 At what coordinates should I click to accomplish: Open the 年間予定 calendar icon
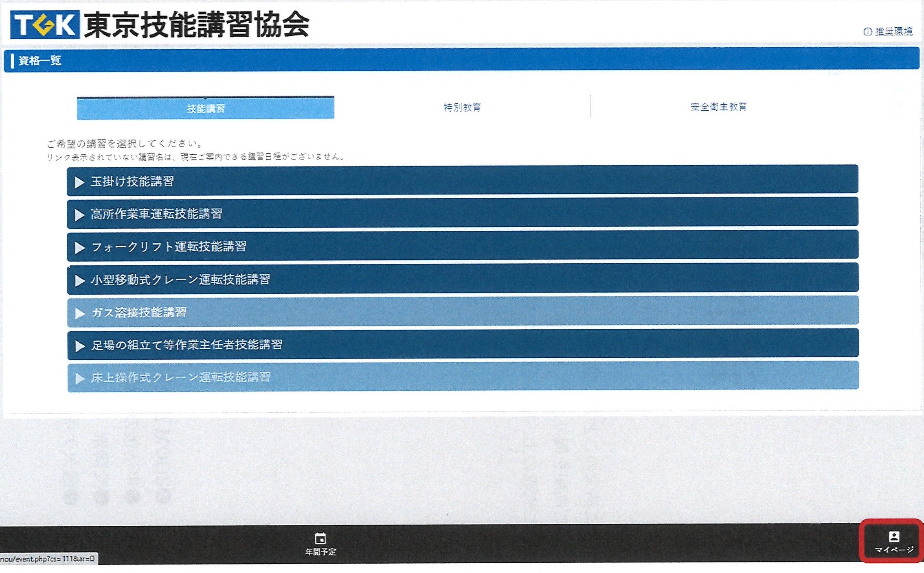(320, 538)
